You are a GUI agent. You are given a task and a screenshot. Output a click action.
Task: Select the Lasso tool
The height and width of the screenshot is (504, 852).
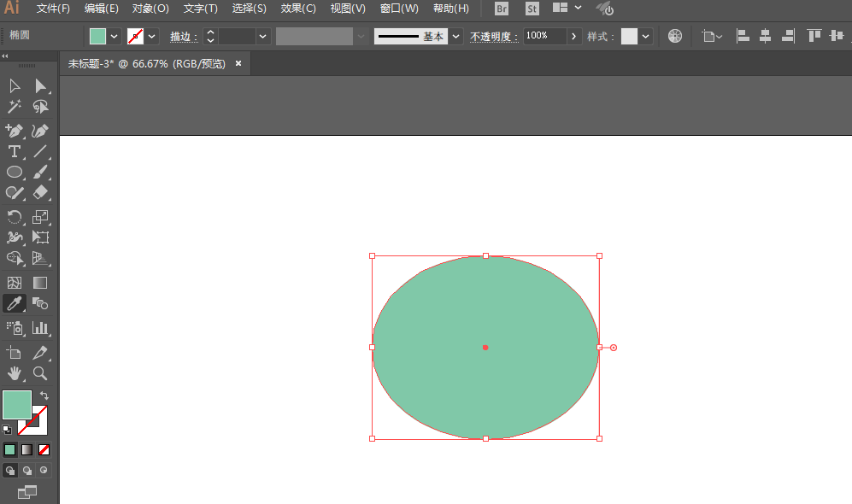[40, 107]
